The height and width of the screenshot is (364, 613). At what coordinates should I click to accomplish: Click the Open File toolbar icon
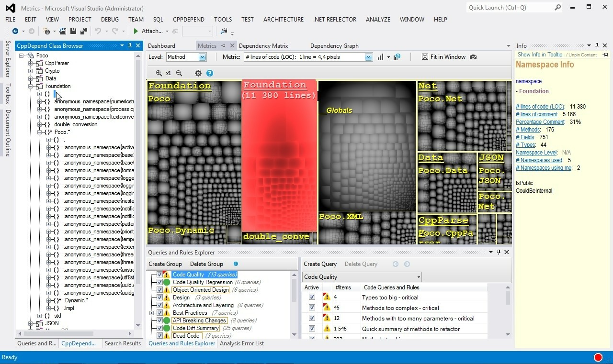tap(63, 31)
